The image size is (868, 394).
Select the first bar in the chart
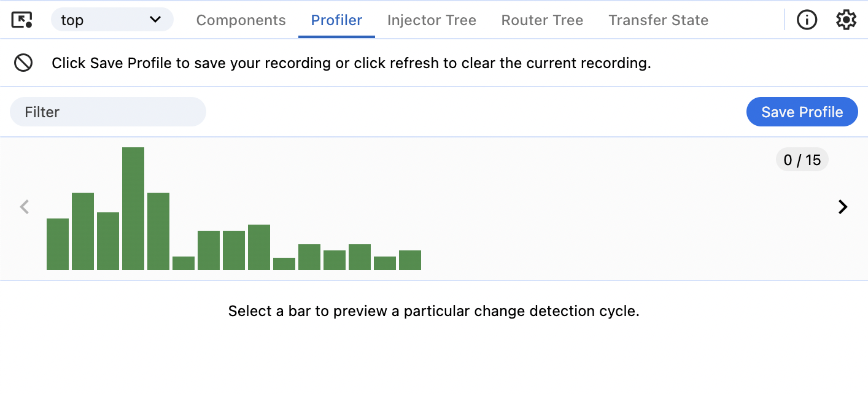click(57, 245)
